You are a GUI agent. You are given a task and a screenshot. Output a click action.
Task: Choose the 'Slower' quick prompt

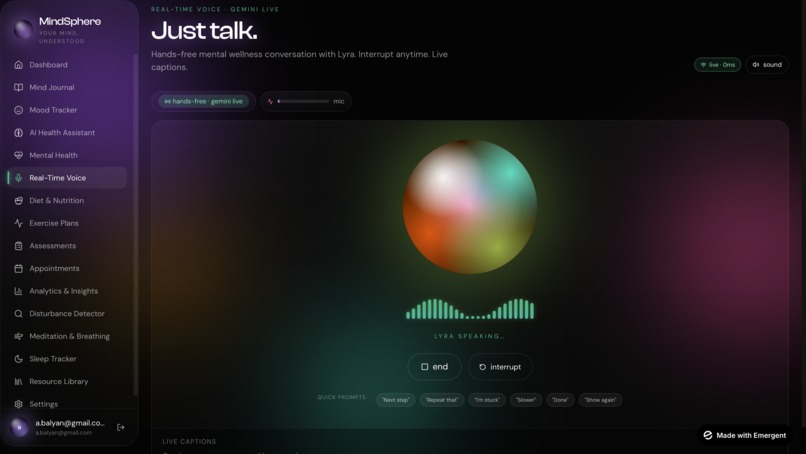coord(526,400)
